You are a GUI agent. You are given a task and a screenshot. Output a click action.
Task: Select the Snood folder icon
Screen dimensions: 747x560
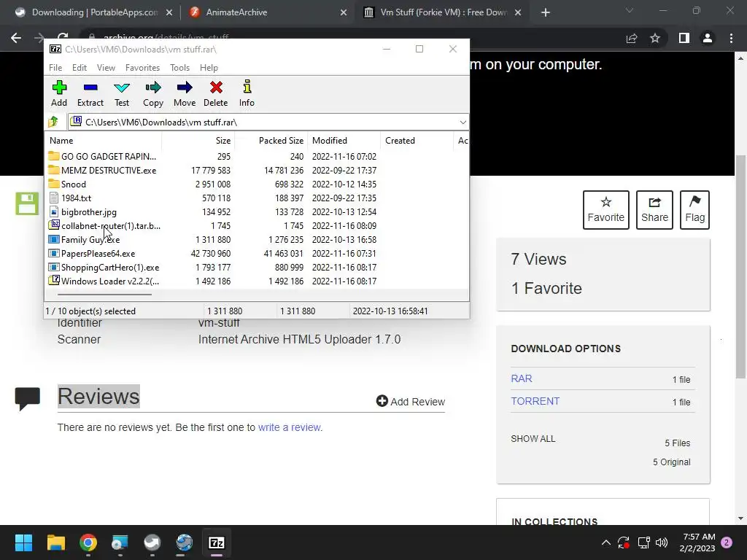coord(54,184)
